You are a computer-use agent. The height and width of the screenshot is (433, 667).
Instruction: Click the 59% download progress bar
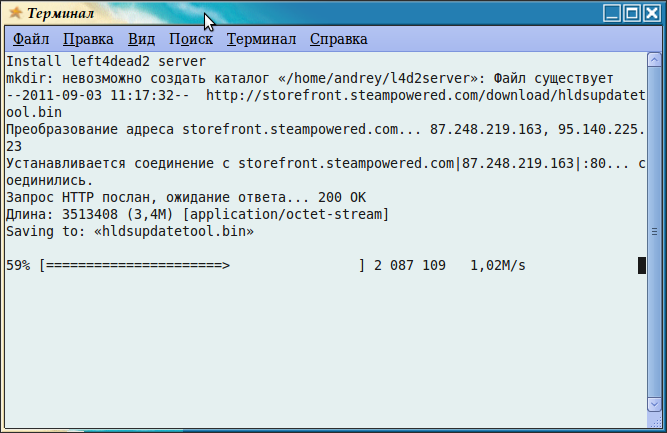202,265
